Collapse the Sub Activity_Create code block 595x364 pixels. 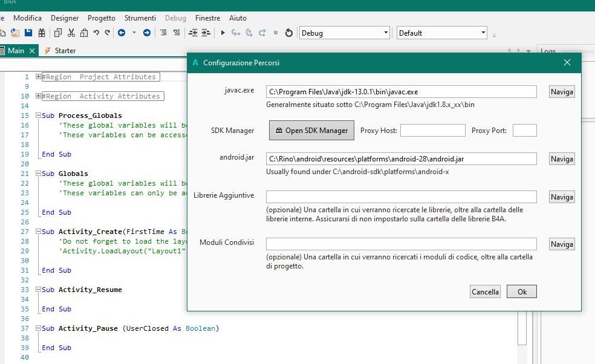pos(38,232)
